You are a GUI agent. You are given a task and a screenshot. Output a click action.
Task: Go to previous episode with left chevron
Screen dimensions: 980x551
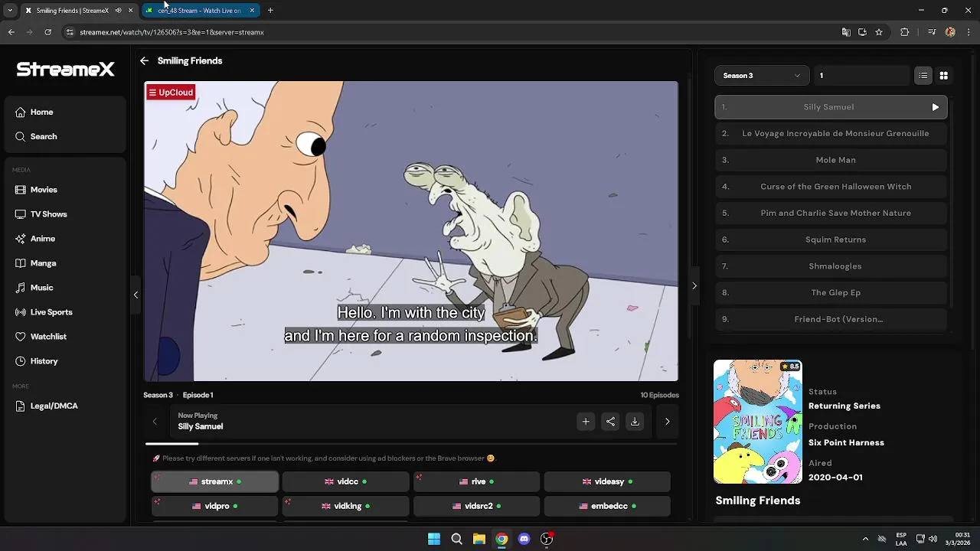tap(155, 421)
